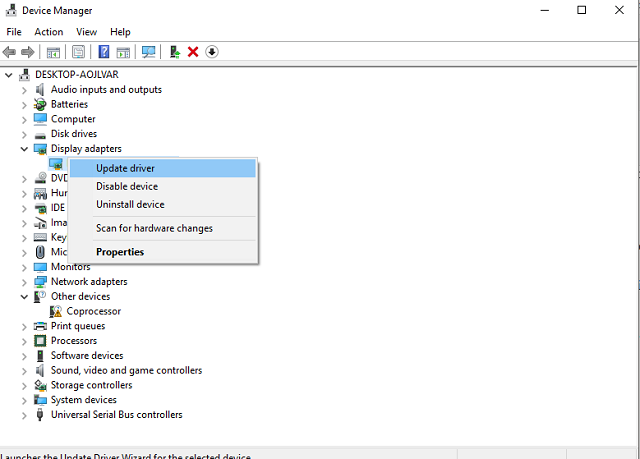The width and height of the screenshot is (640, 459).
Task: Click the show/hide console tree icon
Action: (x=53, y=52)
